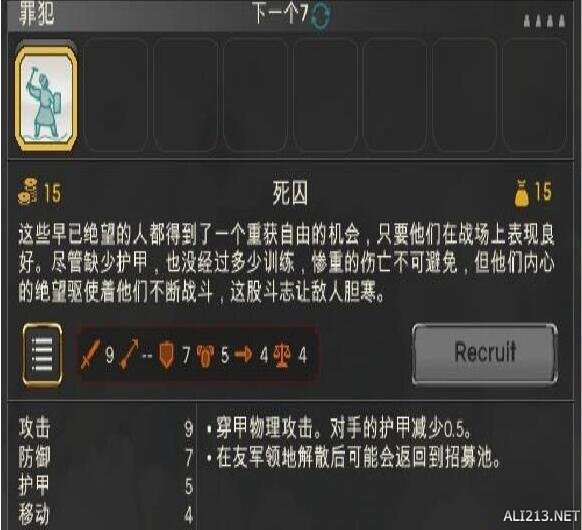This screenshot has width=582, height=530.
Task: Select the 死囚 convict unit card
Action: click(x=46, y=98)
